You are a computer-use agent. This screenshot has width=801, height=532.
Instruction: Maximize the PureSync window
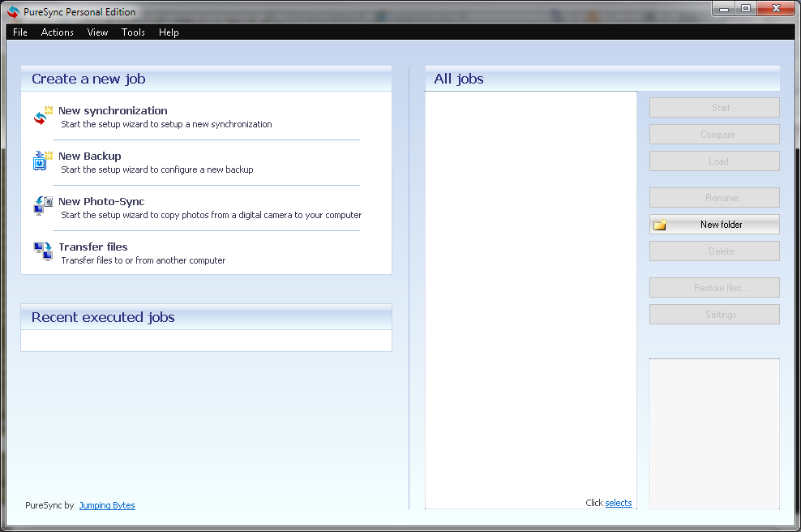pos(746,9)
